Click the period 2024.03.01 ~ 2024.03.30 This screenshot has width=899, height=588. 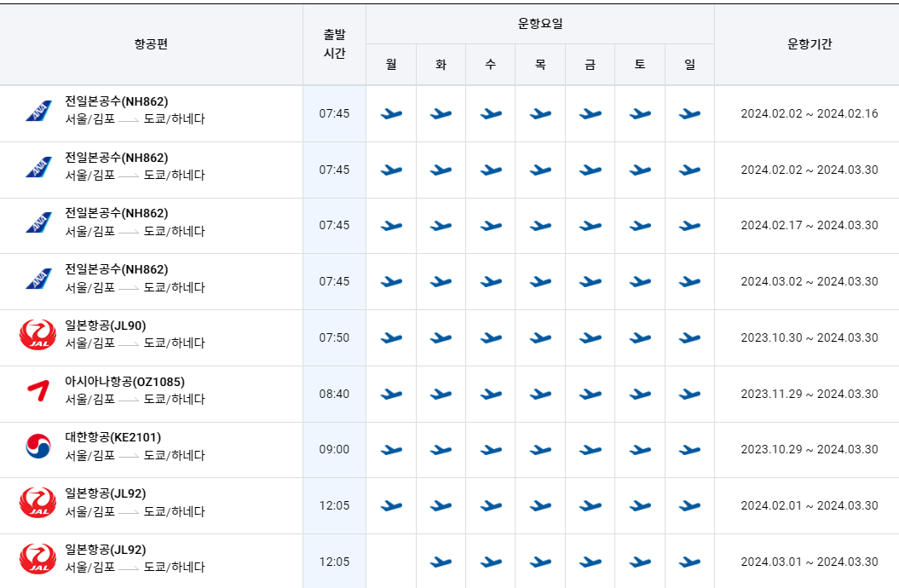(x=809, y=562)
